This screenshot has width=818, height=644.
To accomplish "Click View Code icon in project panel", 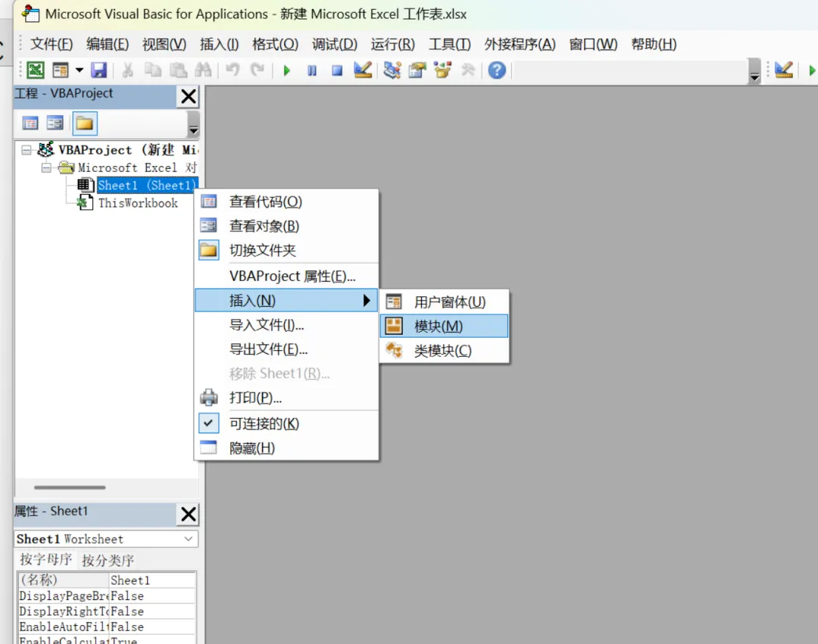I will coord(30,123).
